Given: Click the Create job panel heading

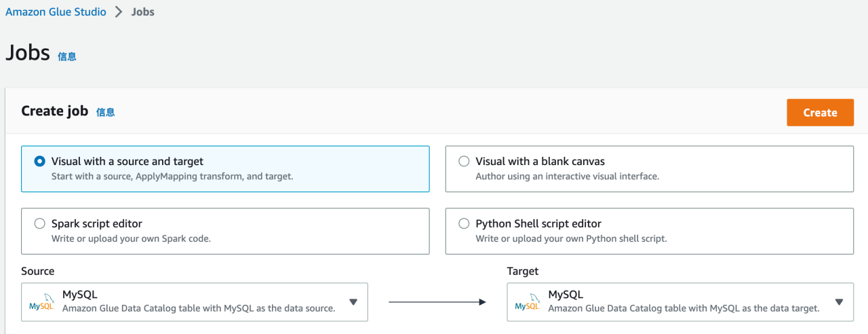Looking at the screenshot, I should click(x=54, y=111).
